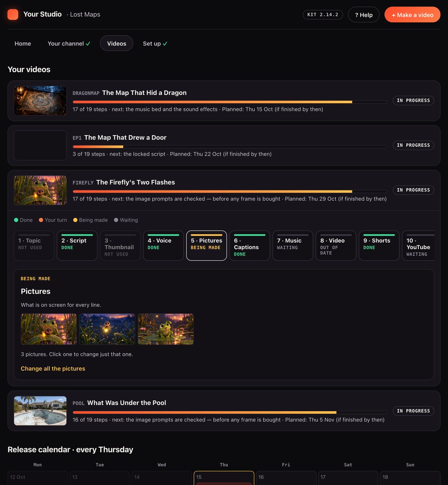
Task: Open What Was Under the Pool thumbnail
Action: click(x=40, y=411)
